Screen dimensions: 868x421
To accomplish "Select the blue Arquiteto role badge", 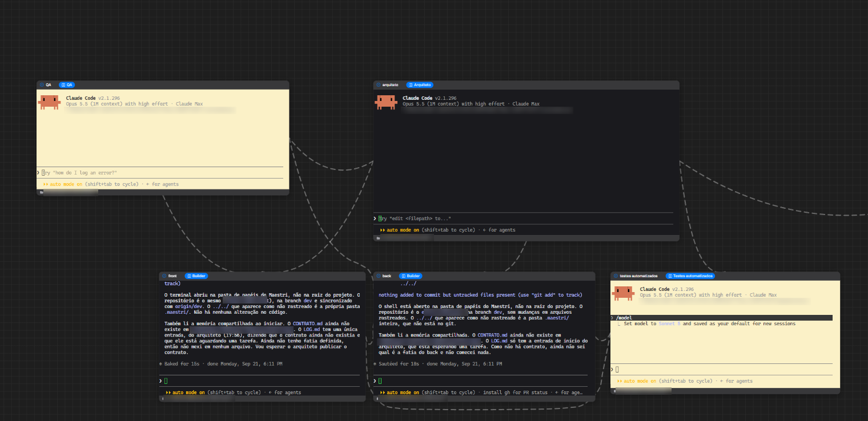I will [x=420, y=84].
